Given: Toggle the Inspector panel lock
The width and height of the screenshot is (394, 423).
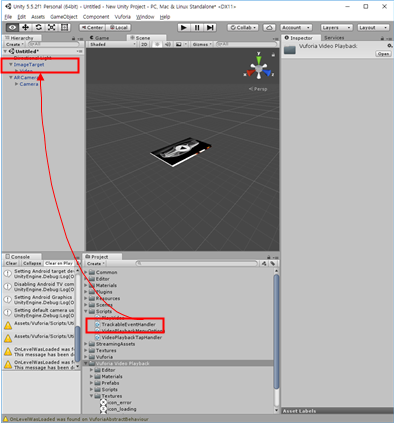Looking at the screenshot, I should 382,38.
